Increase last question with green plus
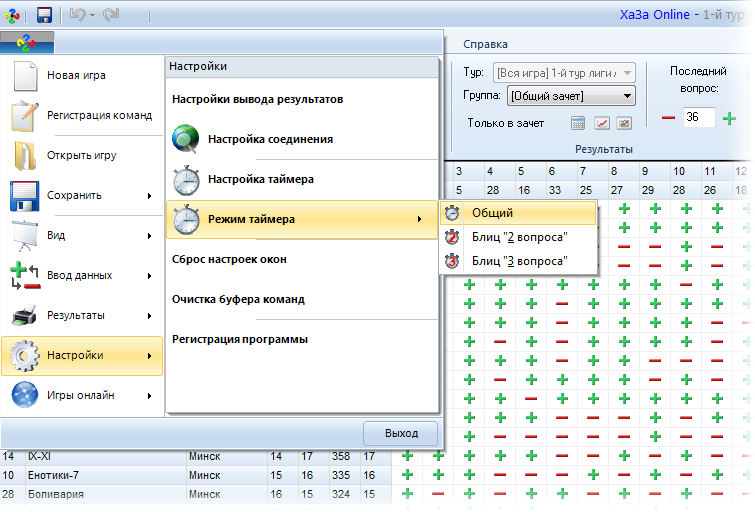This screenshot has height=512, width=755. click(x=729, y=118)
